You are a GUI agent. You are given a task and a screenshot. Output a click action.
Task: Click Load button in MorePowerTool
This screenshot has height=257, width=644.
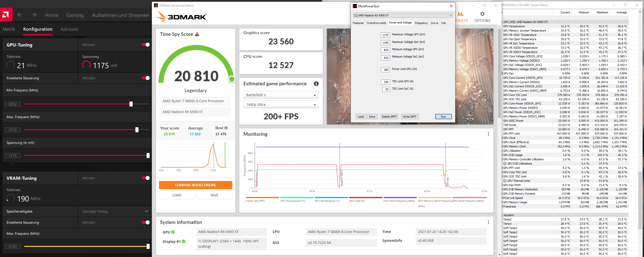coord(361,117)
